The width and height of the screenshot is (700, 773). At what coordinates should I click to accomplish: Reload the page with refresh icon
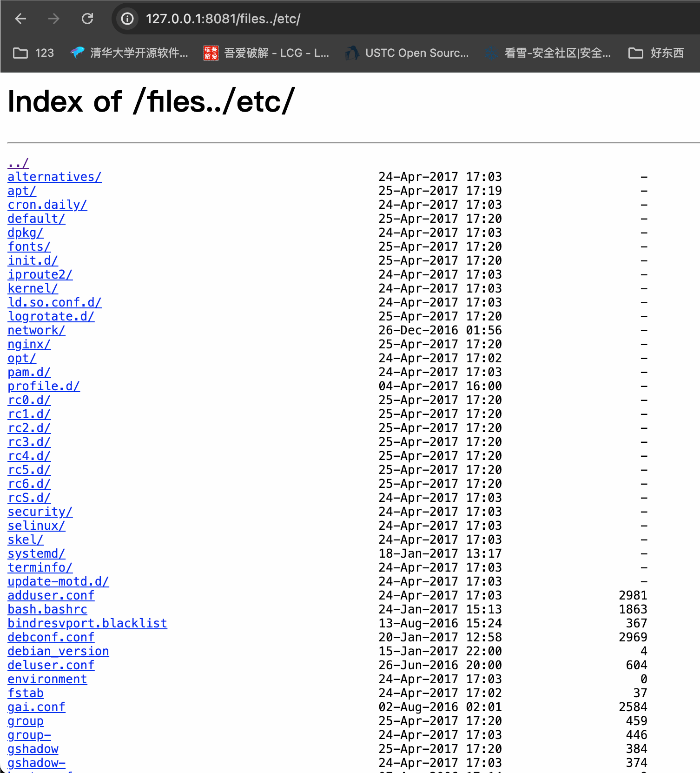[x=87, y=19]
